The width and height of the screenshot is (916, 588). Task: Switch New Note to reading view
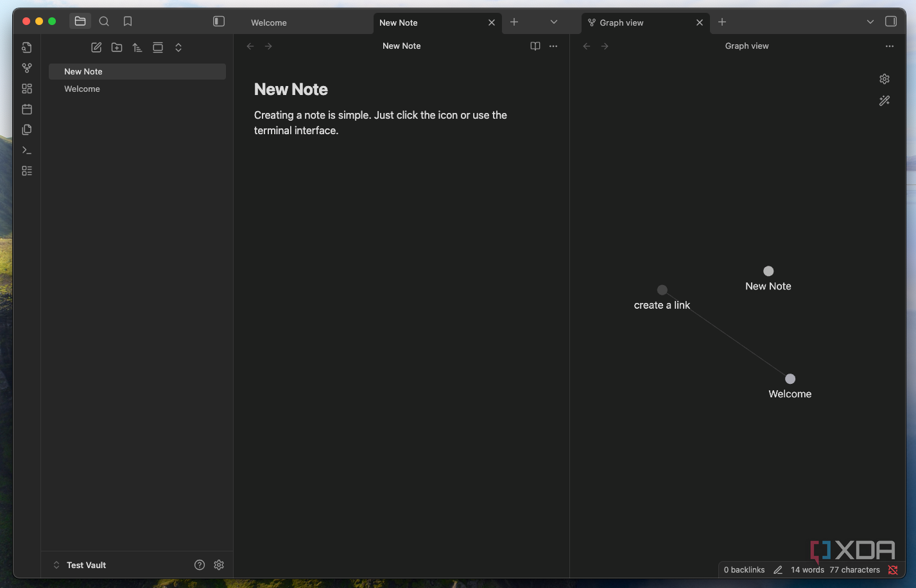(535, 46)
